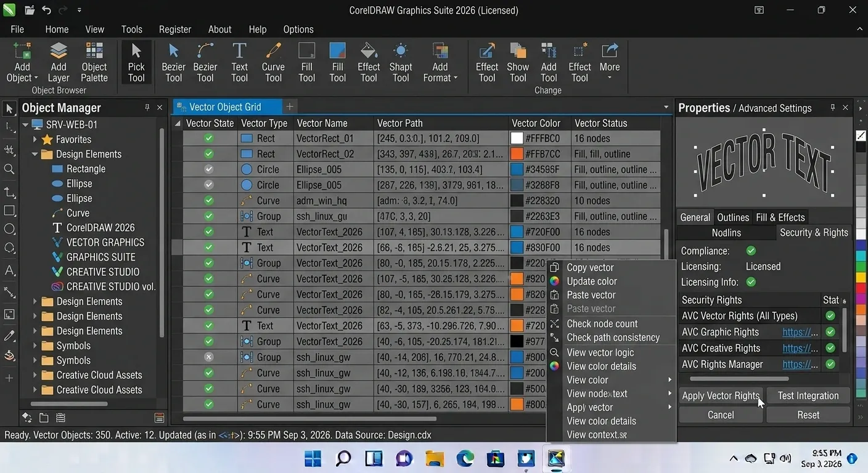The image size is (868, 473).
Task: Expand the Favorites tree node
Action: [x=35, y=140]
